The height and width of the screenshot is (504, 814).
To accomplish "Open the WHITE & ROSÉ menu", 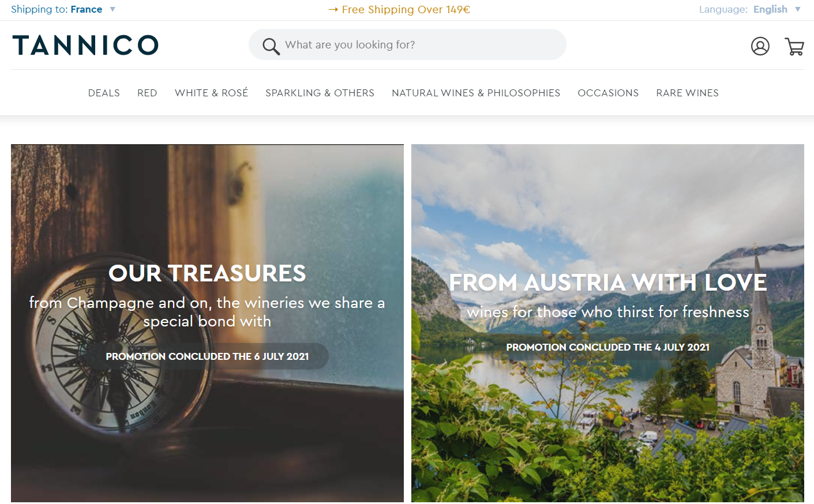I will 211,93.
